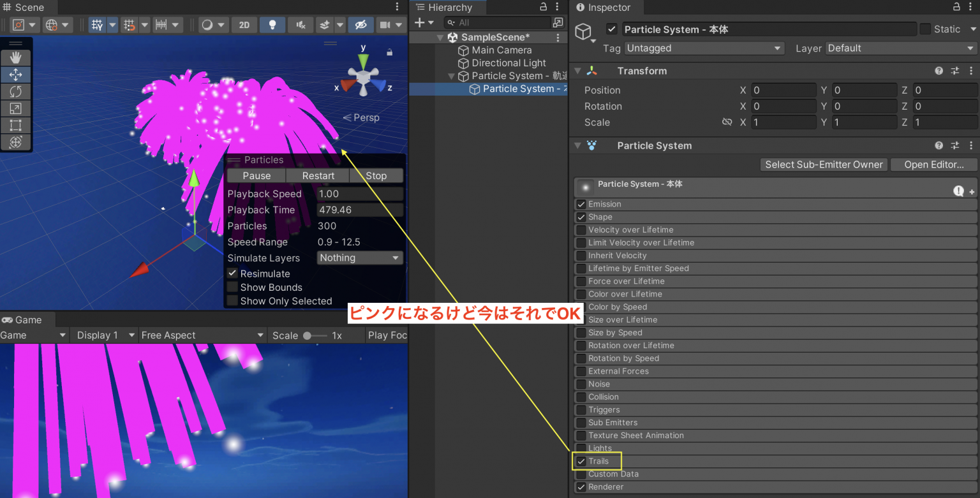This screenshot has width=980, height=498.
Task: Toggle Scene view lighting
Action: 271,24
